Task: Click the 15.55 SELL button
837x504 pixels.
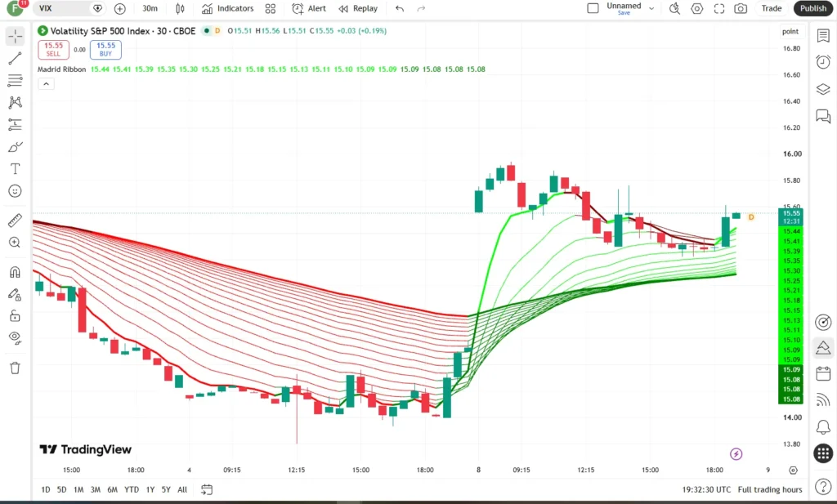Action: click(53, 50)
